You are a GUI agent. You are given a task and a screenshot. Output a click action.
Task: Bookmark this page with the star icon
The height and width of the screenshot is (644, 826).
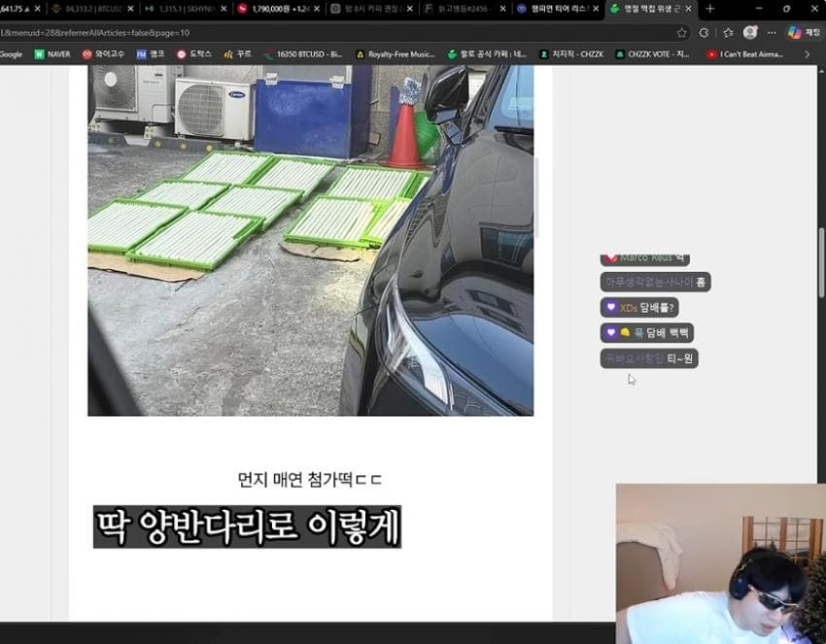681,33
